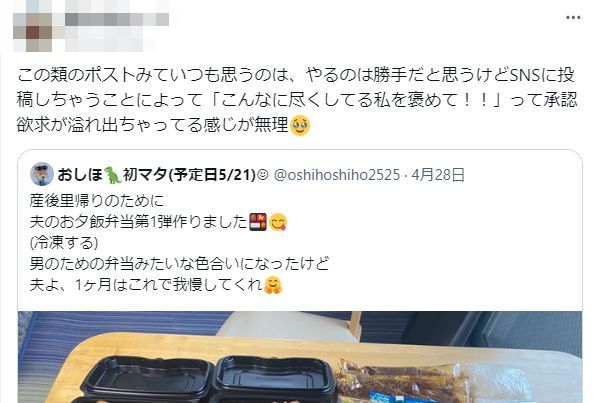Click the yummy face emoji after bento
Viewport: 599px width, 403px height.
coord(278,222)
